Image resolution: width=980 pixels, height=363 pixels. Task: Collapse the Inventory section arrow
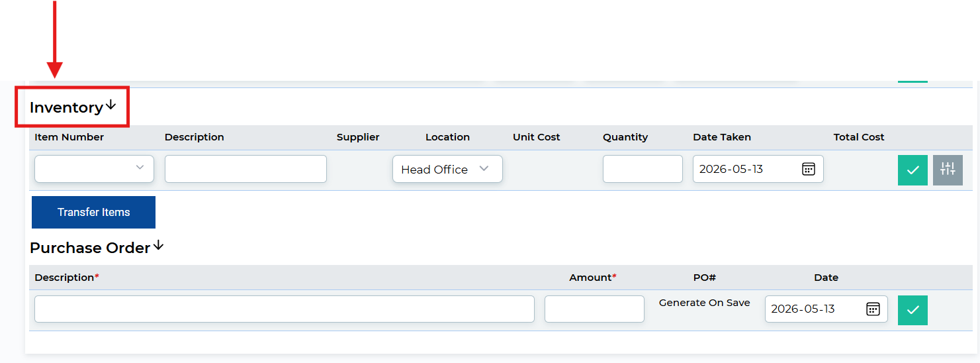pos(111,105)
